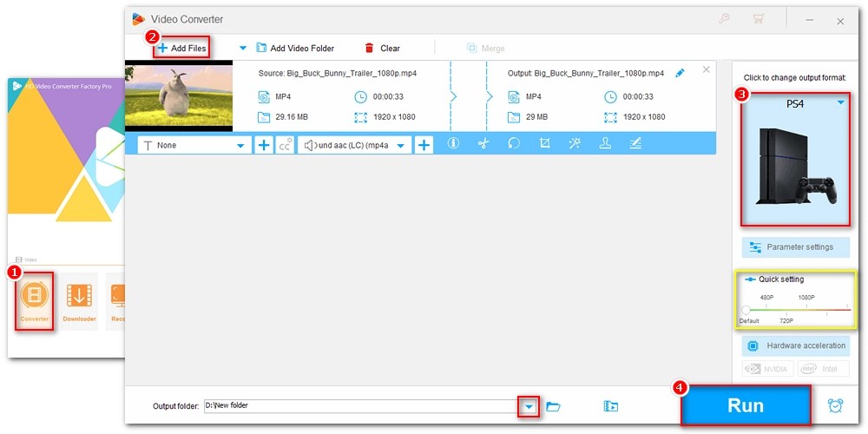Open Parameter settings
Viewport: 868px width, 434px height.
[x=795, y=247]
